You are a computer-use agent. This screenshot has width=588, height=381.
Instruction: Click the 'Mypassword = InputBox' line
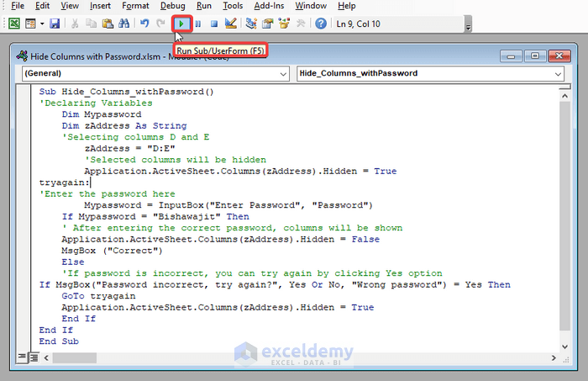(x=228, y=205)
